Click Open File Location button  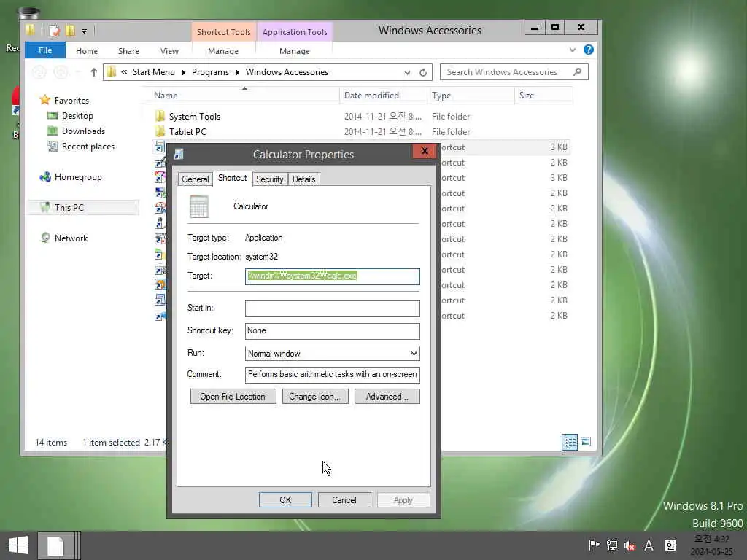[233, 397]
